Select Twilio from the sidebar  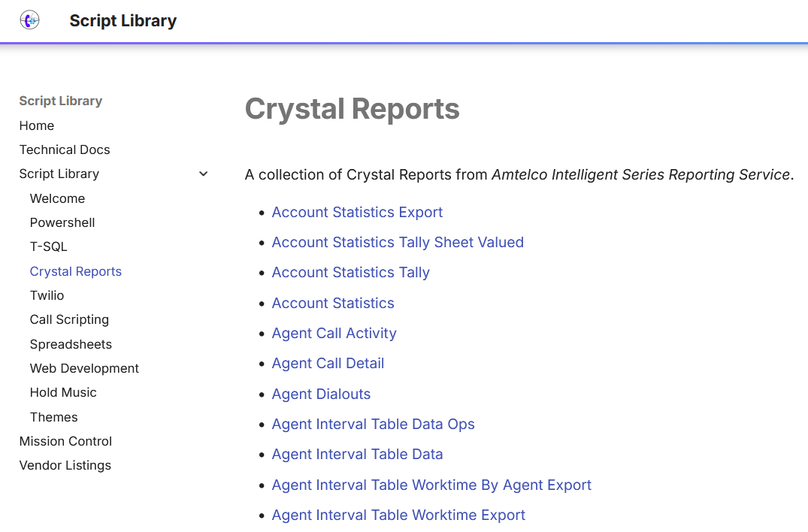tap(47, 295)
